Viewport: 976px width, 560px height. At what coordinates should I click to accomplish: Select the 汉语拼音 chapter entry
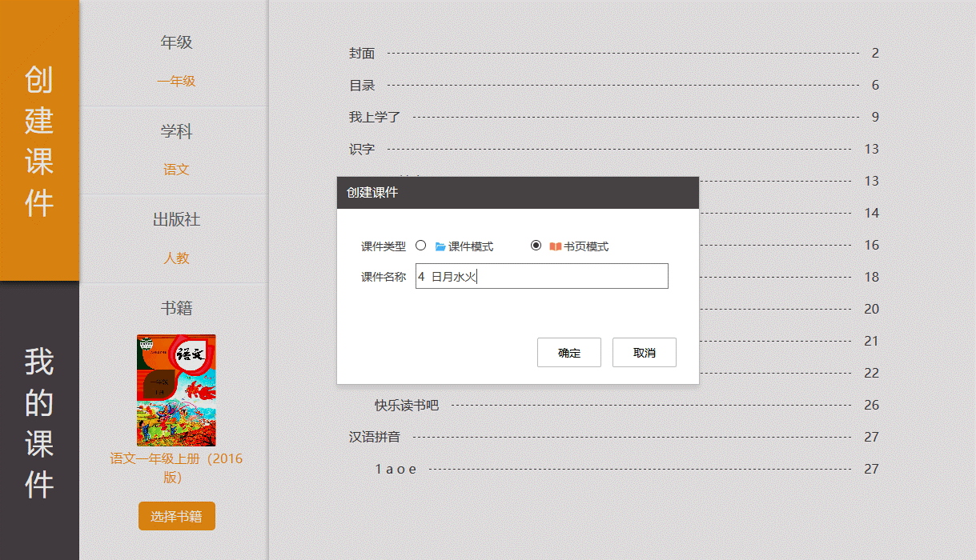click(x=374, y=438)
